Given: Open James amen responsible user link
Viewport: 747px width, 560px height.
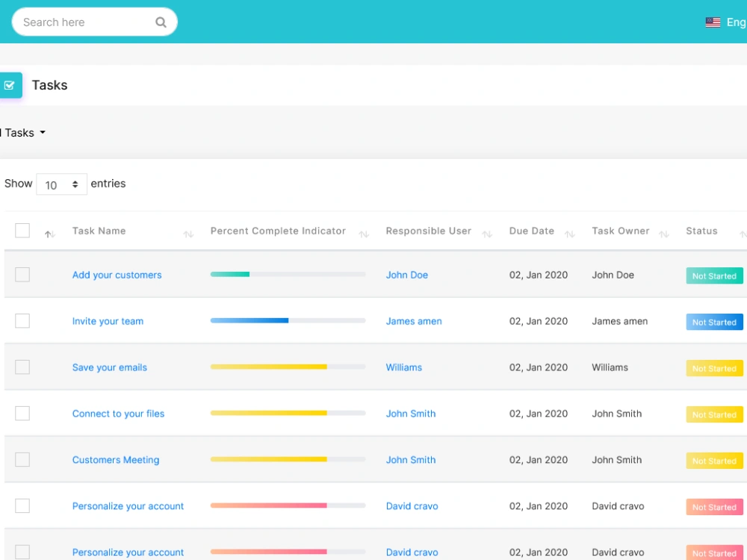Looking at the screenshot, I should click(x=414, y=321).
